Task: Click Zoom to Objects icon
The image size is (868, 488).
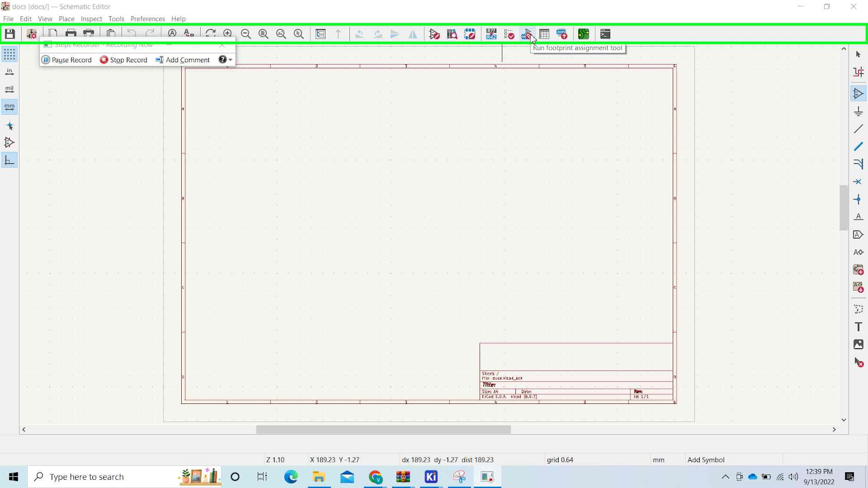Action: pyautogui.click(x=281, y=34)
